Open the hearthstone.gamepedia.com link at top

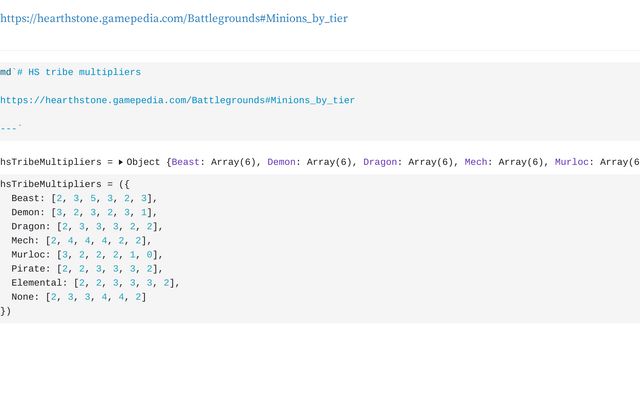click(174, 18)
